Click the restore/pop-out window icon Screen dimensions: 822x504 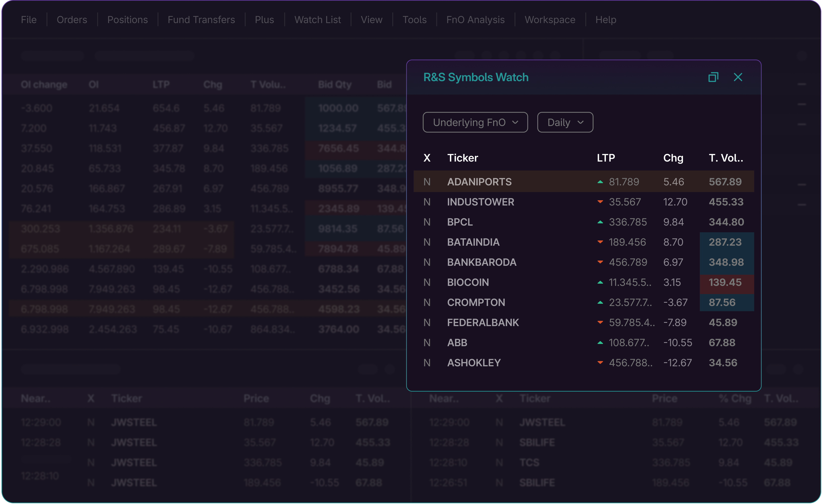tap(713, 77)
